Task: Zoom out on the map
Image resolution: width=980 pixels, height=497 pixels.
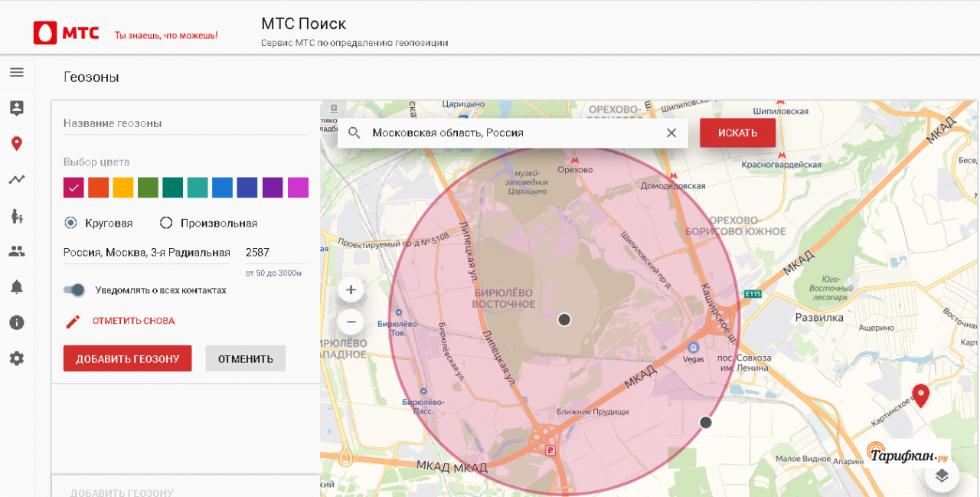Action: (x=351, y=321)
